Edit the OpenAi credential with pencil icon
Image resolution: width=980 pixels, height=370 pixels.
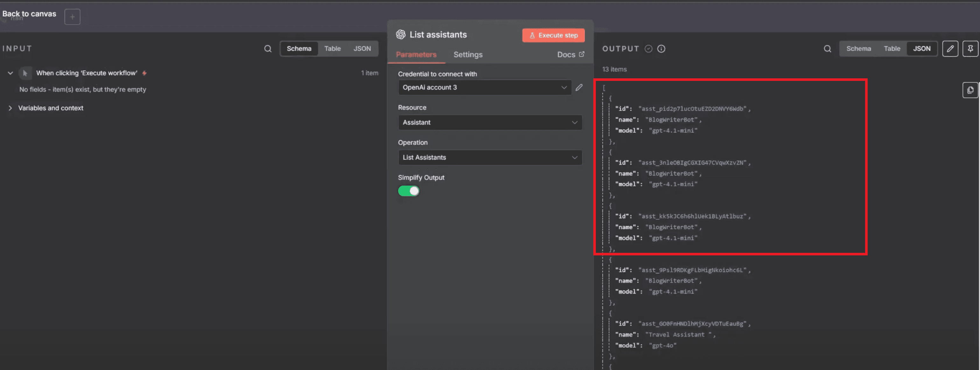(x=579, y=88)
